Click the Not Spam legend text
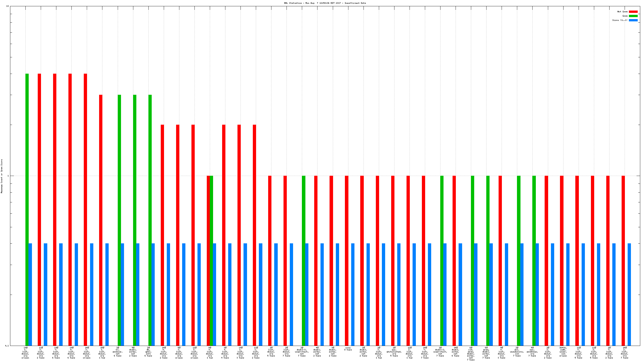Viewport: 644px width, 362px height. tap(622, 12)
